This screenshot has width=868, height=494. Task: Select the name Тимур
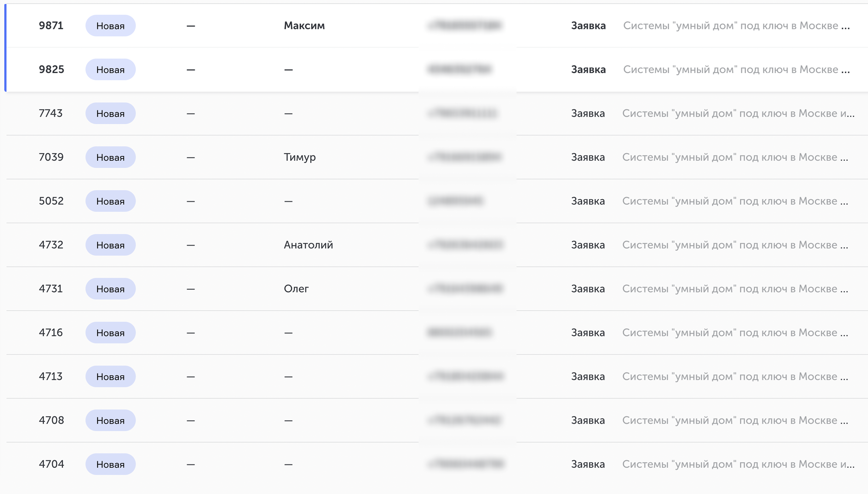[300, 157]
